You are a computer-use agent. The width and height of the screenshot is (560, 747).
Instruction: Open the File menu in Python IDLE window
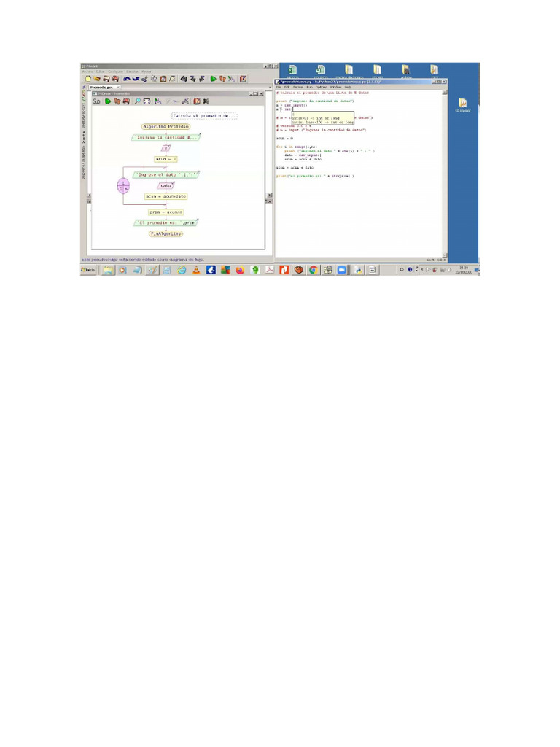pos(279,88)
